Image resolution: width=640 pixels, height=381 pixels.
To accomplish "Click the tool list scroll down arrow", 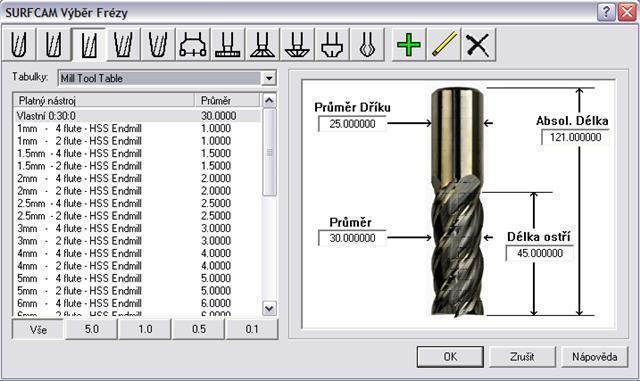I will tap(269, 308).
